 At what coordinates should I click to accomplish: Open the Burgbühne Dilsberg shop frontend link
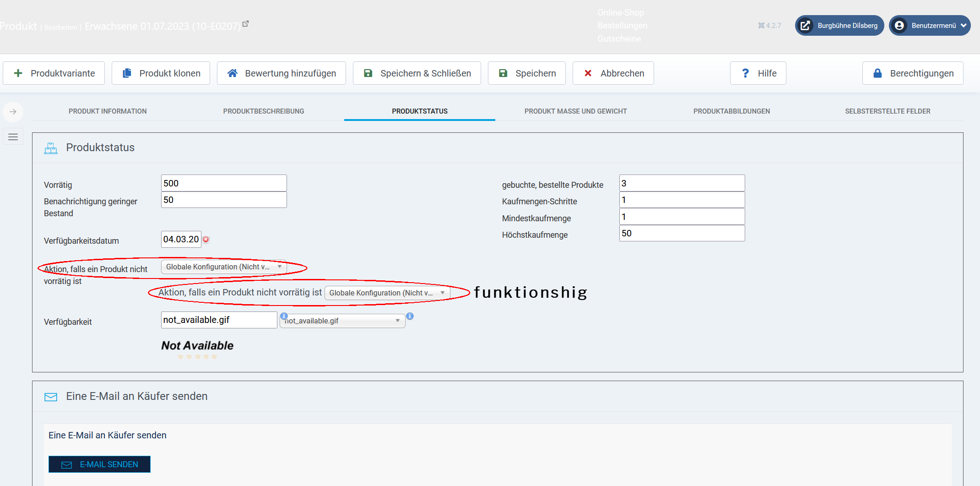(839, 26)
